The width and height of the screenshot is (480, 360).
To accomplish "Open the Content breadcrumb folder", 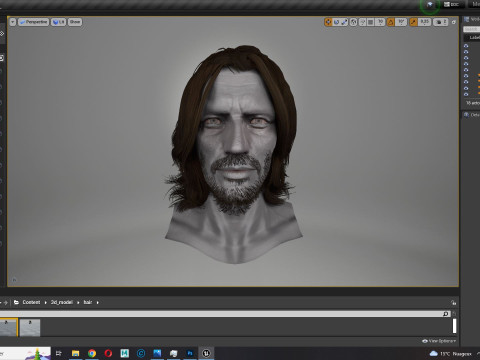I will tap(31, 302).
